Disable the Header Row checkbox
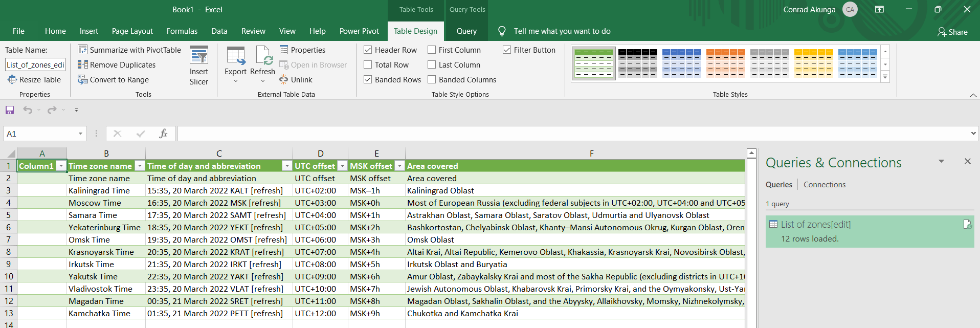The width and height of the screenshot is (980, 328). 368,50
